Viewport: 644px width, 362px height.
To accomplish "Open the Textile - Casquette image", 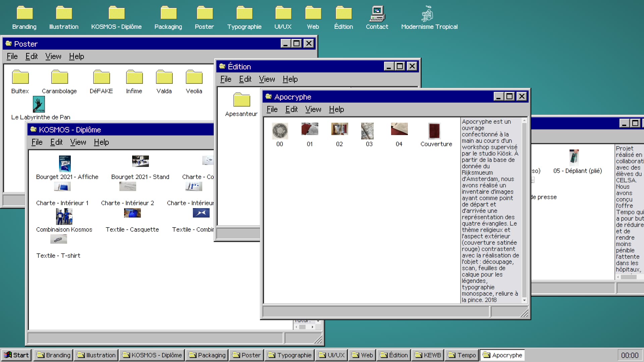I will 132,213.
